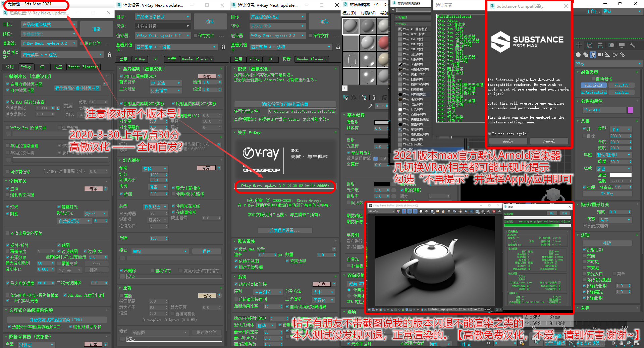This screenshot has width=644, height=348.
Task: Pick material with the eyedropper icon
Action: [370, 106]
